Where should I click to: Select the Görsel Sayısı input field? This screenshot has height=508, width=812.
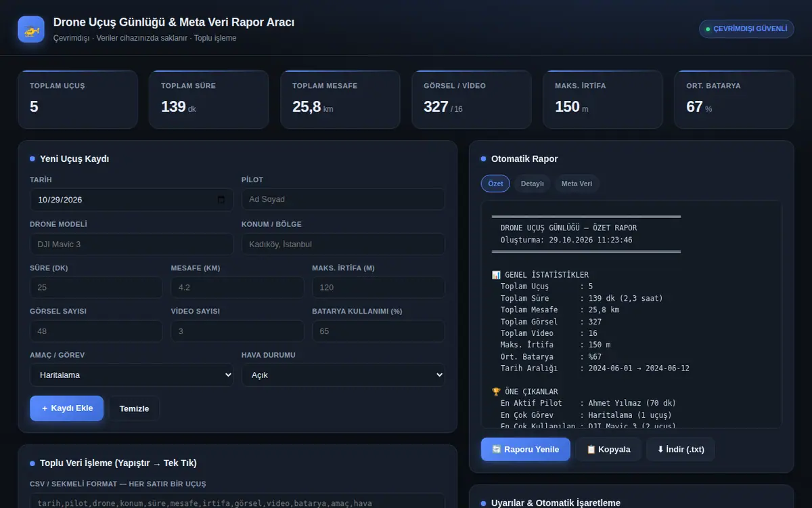(96, 331)
